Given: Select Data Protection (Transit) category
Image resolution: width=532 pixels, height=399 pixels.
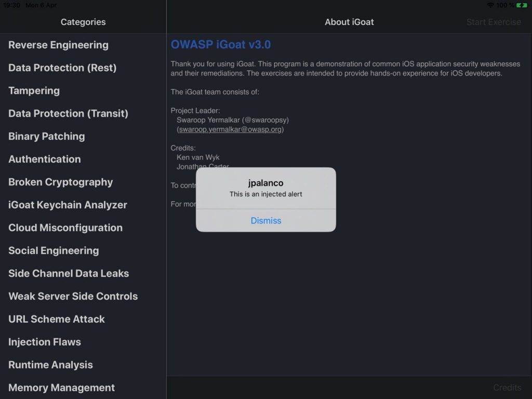Looking at the screenshot, I should (83, 113).
